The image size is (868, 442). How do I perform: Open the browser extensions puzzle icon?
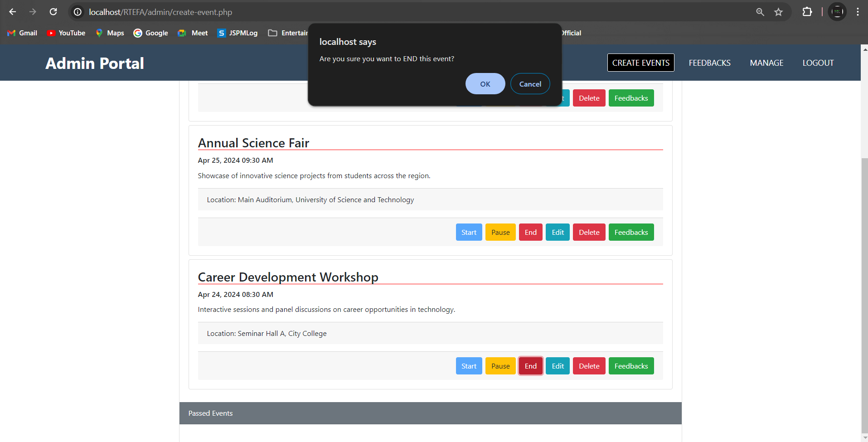coord(807,12)
